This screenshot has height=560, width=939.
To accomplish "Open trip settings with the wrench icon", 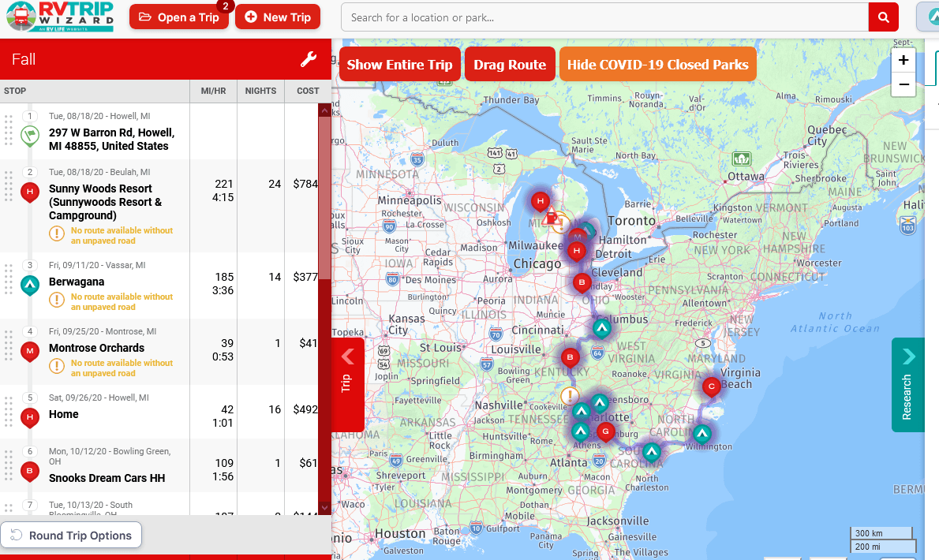I will coord(308,59).
